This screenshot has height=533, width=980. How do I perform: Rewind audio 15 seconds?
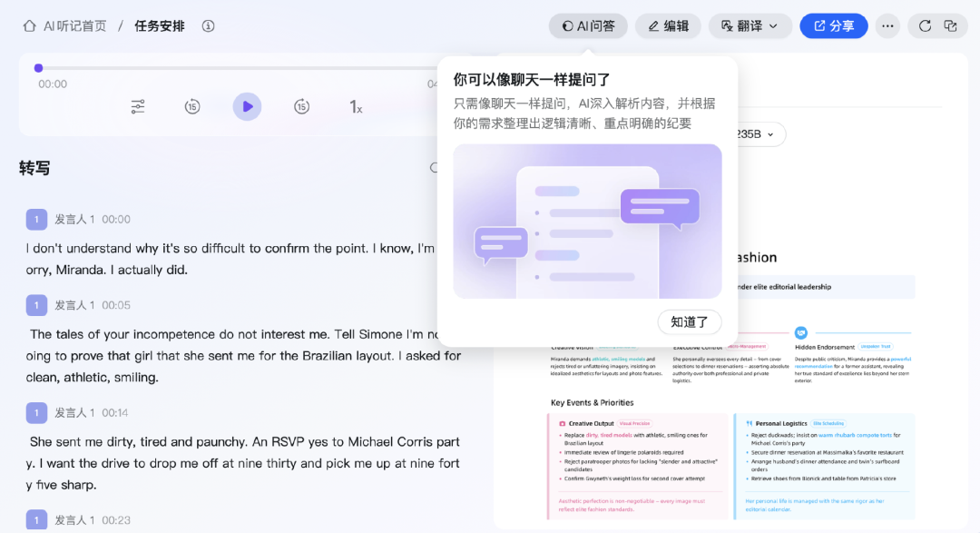(192, 107)
